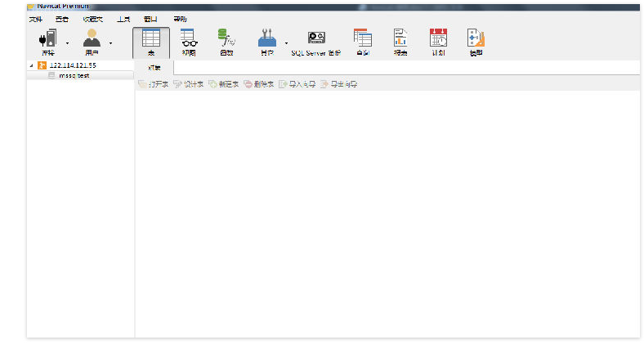
Task: Open the Report (报表) toolbar icon
Action: click(400, 38)
